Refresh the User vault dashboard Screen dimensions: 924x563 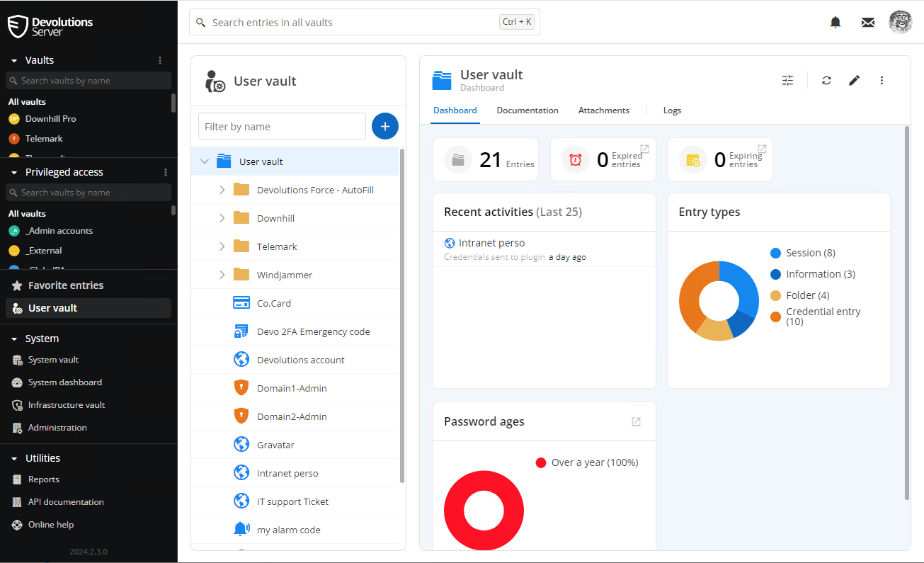click(x=826, y=81)
